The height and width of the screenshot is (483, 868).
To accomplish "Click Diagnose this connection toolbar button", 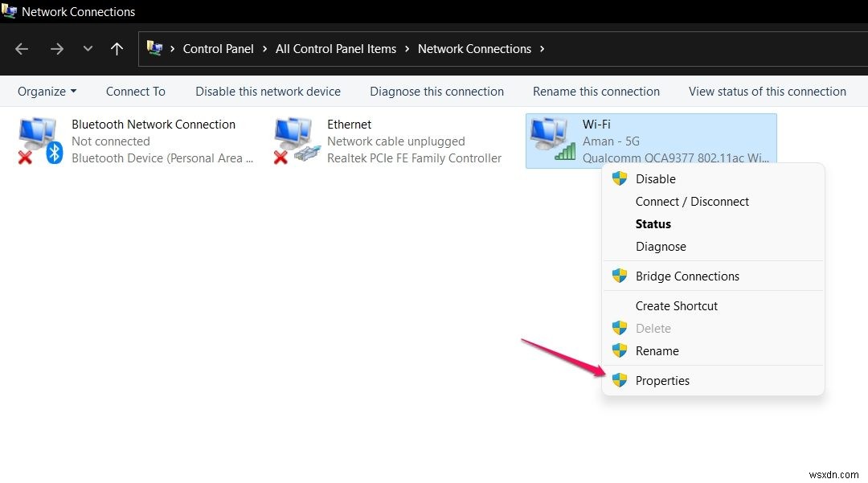I will click(x=436, y=92).
